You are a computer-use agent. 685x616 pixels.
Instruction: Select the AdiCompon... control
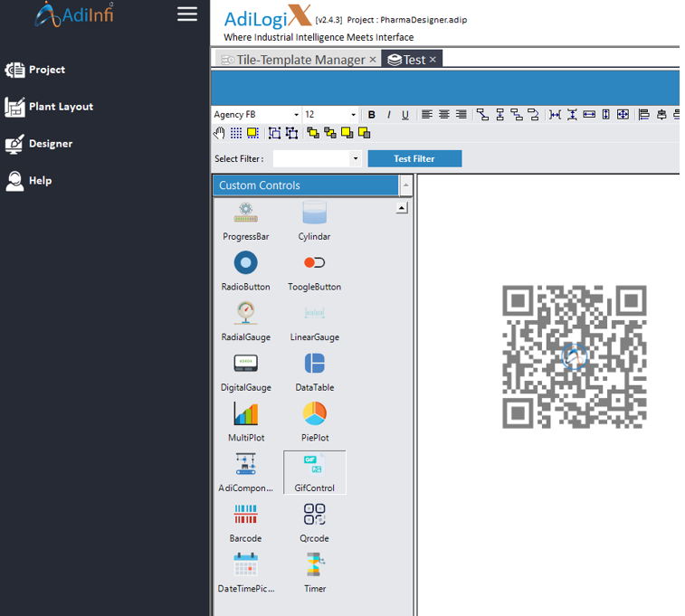tap(246, 473)
